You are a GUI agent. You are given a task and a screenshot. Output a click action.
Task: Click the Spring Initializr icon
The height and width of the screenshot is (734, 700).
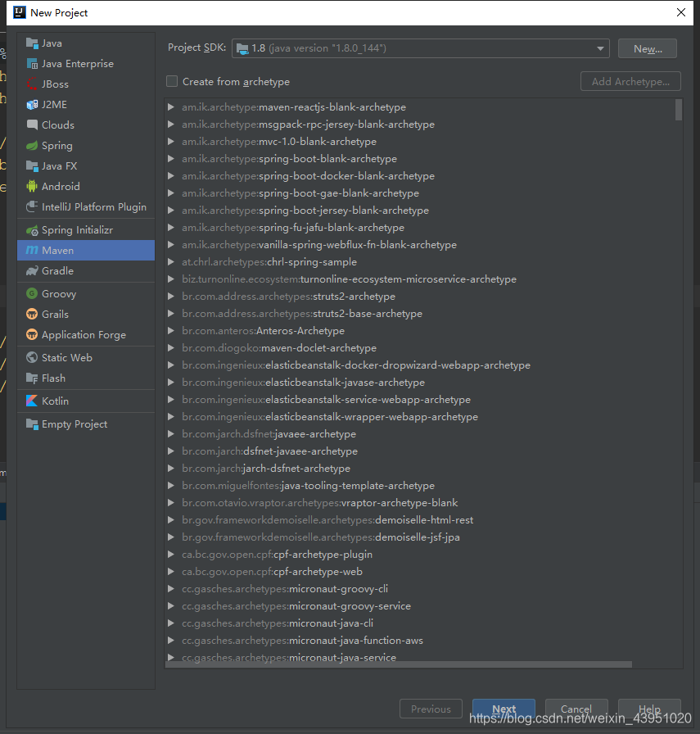tap(32, 230)
